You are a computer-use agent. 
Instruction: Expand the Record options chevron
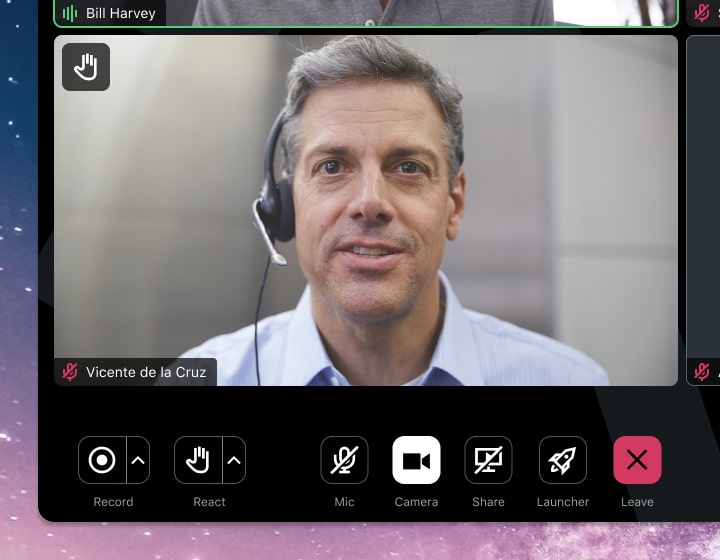pos(138,460)
